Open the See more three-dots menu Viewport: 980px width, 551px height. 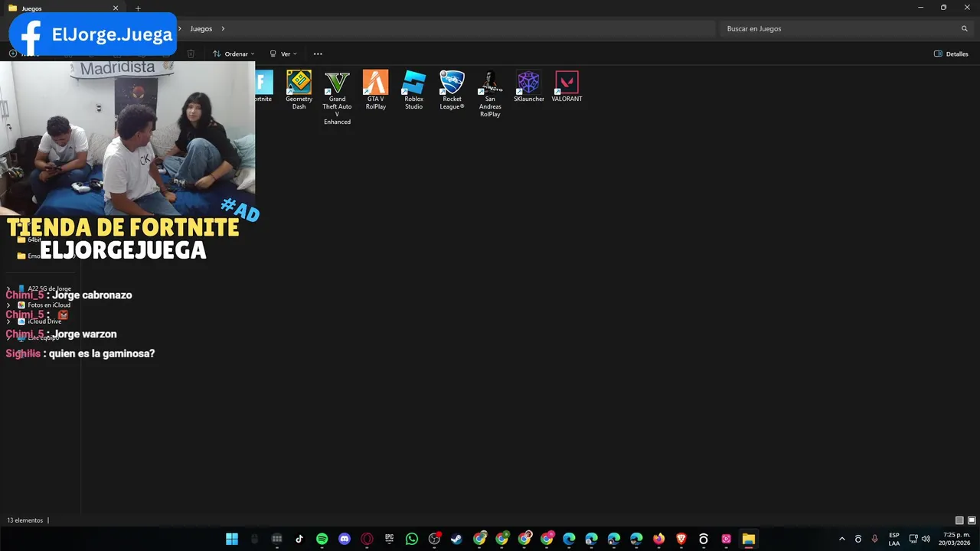pyautogui.click(x=318, y=54)
